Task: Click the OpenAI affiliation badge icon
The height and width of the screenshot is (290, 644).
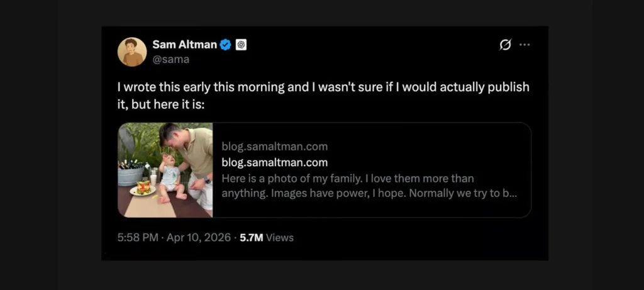Action: click(x=241, y=45)
